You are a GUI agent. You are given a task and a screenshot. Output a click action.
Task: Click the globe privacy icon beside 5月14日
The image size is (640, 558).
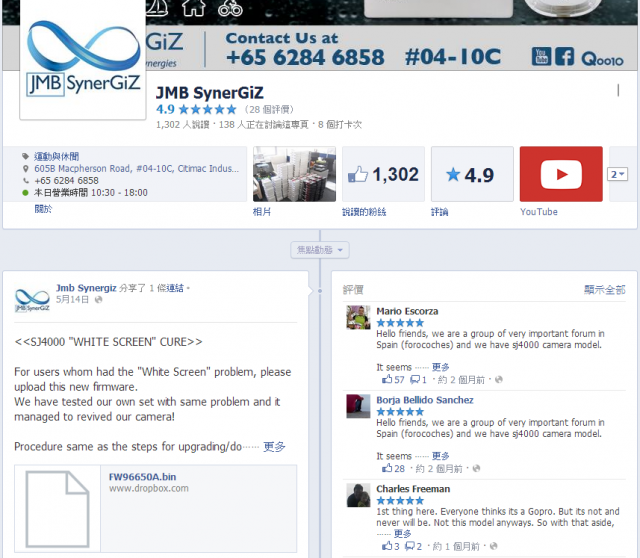pos(98,300)
